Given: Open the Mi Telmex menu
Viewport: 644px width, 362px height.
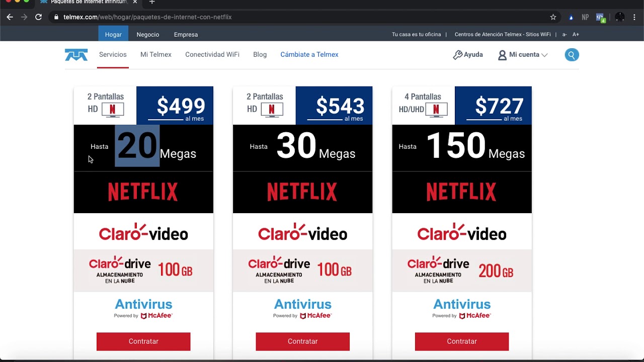Looking at the screenshot, I should [x=156, y=55].
